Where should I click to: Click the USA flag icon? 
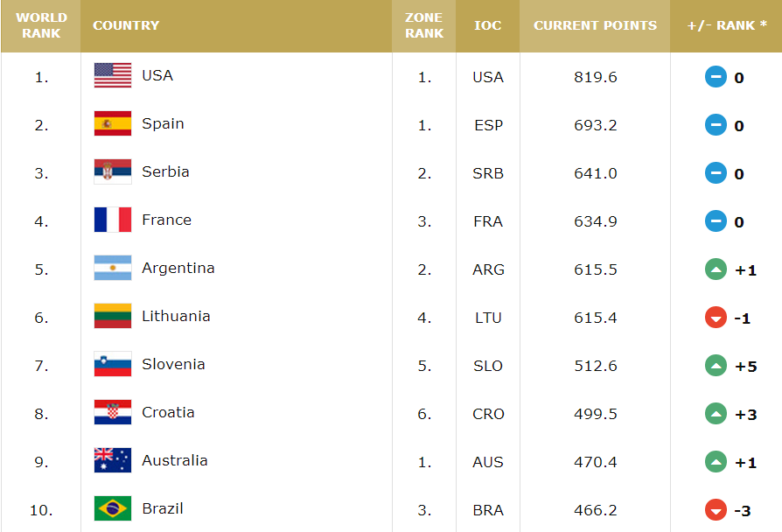pos(113,76)
